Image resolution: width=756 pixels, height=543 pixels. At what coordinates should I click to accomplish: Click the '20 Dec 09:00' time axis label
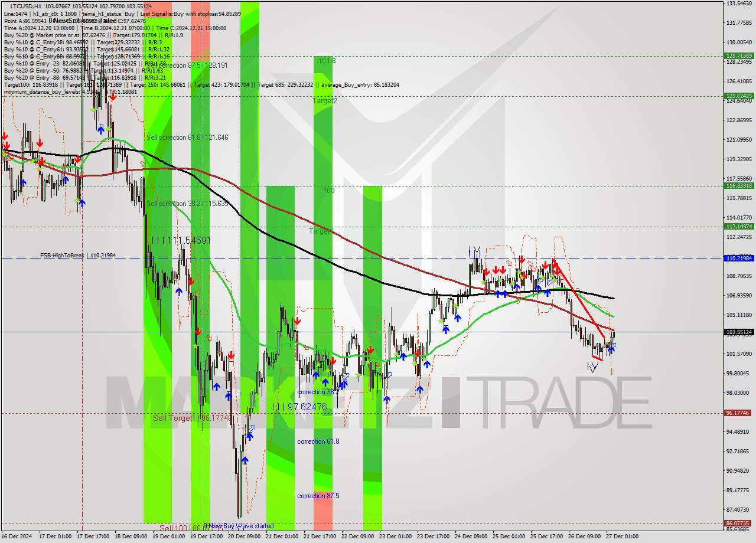[x=243, y=537]
